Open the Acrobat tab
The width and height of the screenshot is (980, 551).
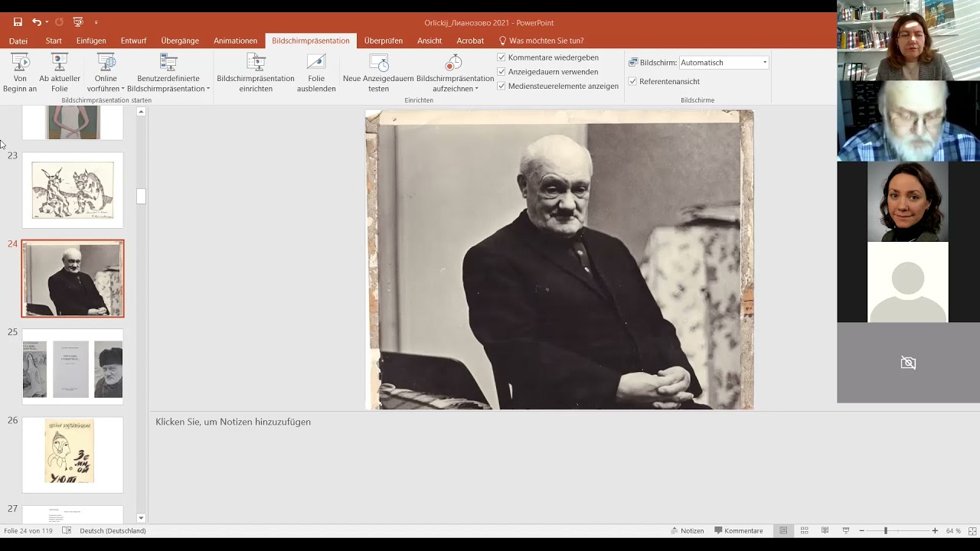pyautogui.click(x=470, y=41)
